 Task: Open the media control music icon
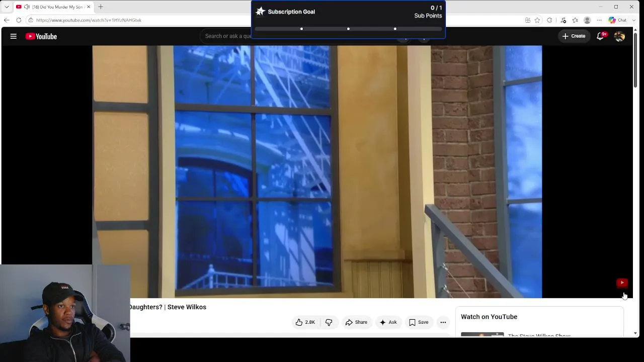pyautogui.click(x=563, y=20)
